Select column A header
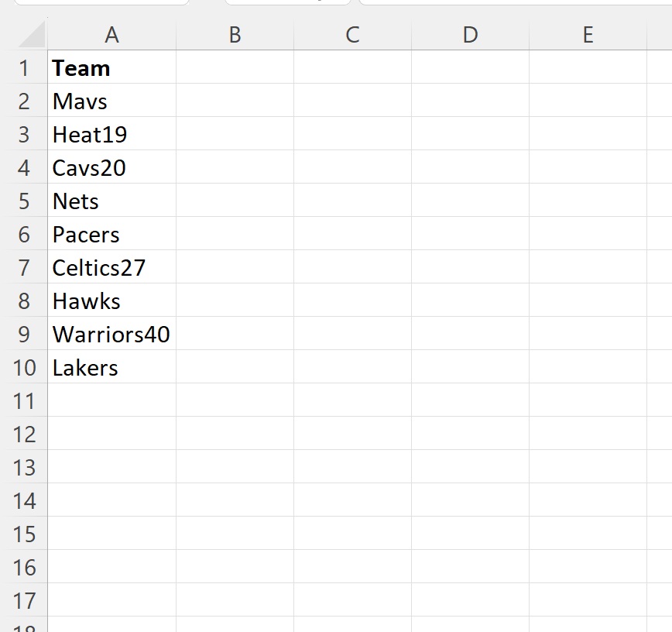 coord(111,35)
